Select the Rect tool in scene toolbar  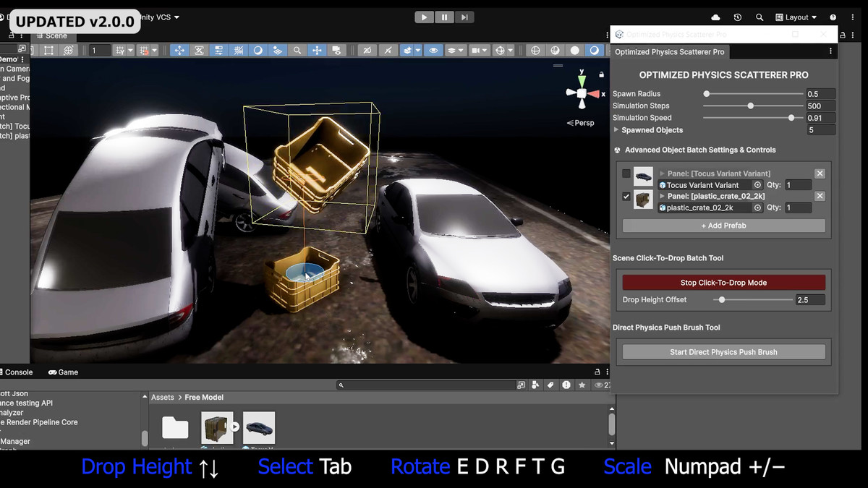pyautogui.click(x=48, y=51)
